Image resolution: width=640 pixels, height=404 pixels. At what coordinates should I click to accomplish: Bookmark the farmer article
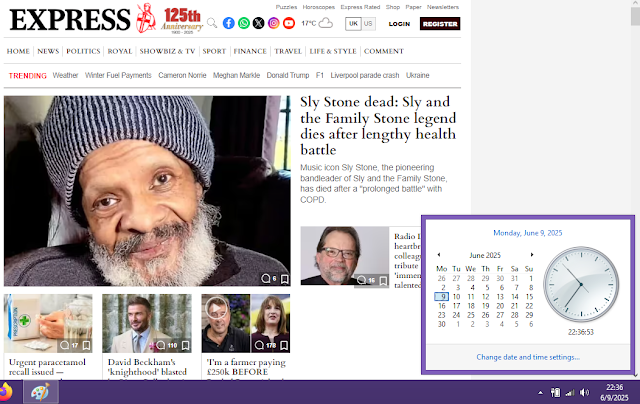click(x=284, y=345)
